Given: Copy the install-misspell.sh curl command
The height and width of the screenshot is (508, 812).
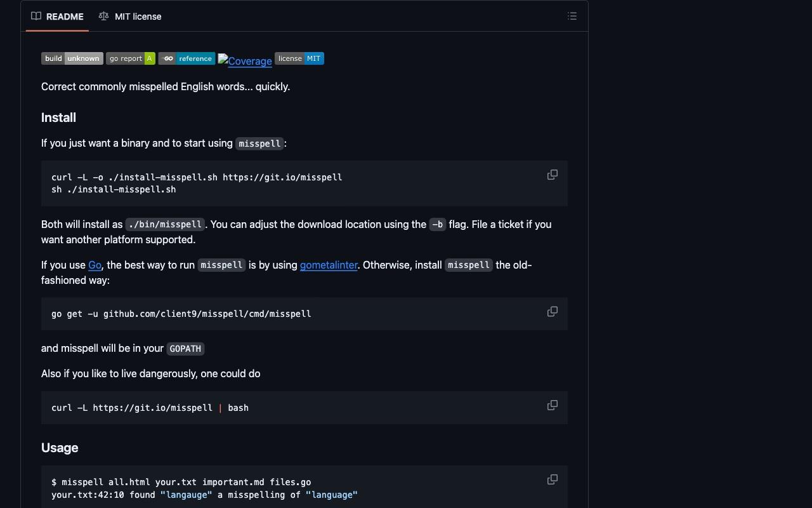Looking at the screenshot, I should [552, 175].
